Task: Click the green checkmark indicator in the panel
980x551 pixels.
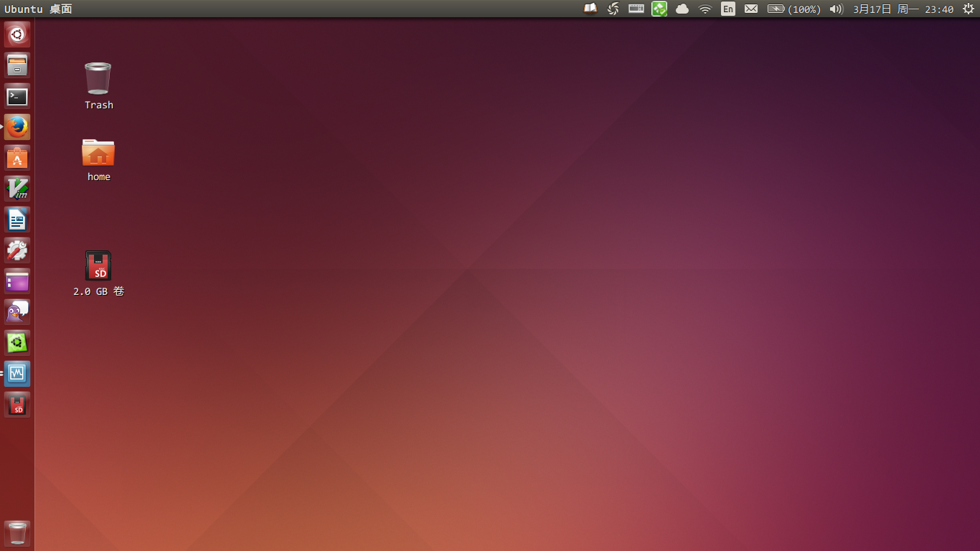Action: click(x=659, y=9)
